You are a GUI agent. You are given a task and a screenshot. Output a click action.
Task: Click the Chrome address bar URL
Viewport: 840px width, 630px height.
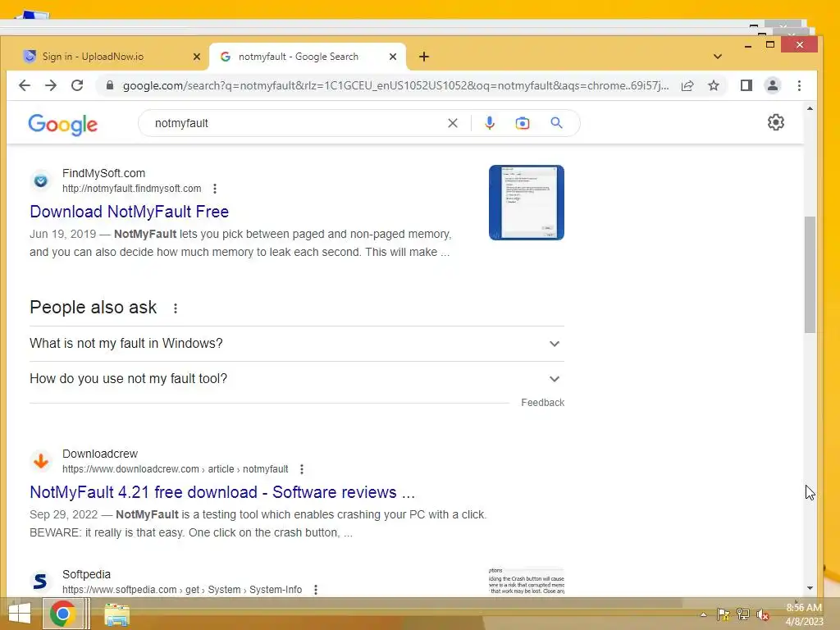pos(395,85)
